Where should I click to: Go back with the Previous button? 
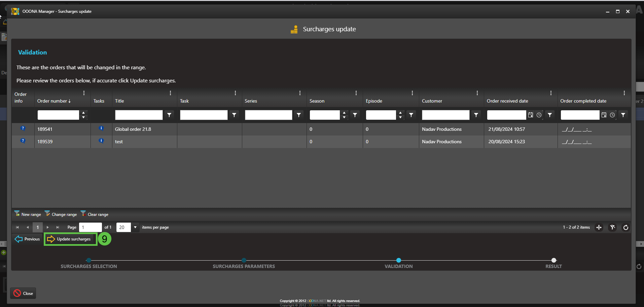tap(28, 239)
